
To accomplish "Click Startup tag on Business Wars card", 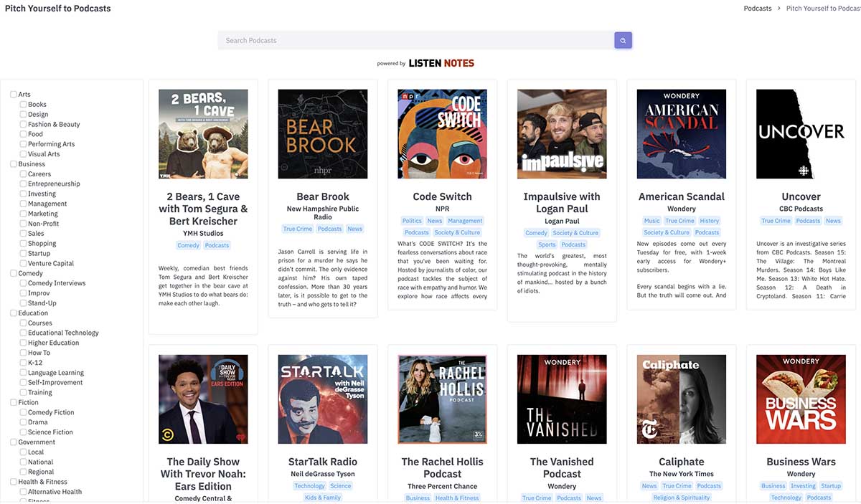I will 831,486.
